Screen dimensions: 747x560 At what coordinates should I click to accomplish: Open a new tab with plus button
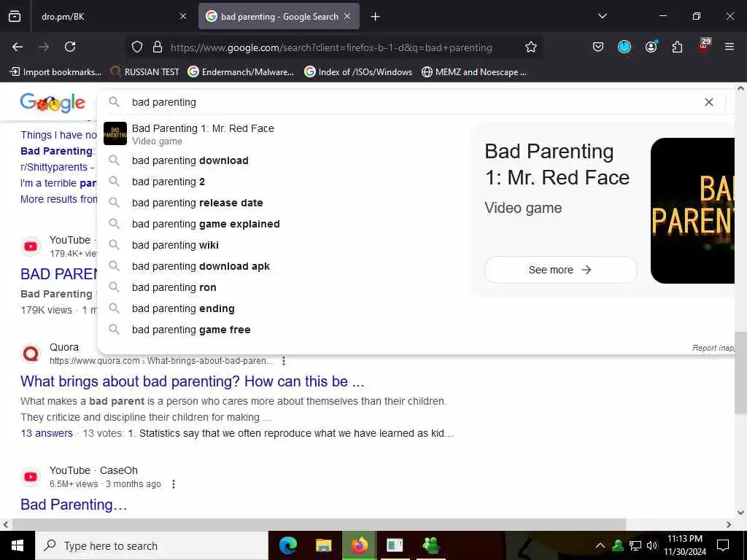click(x=375, y=17)
